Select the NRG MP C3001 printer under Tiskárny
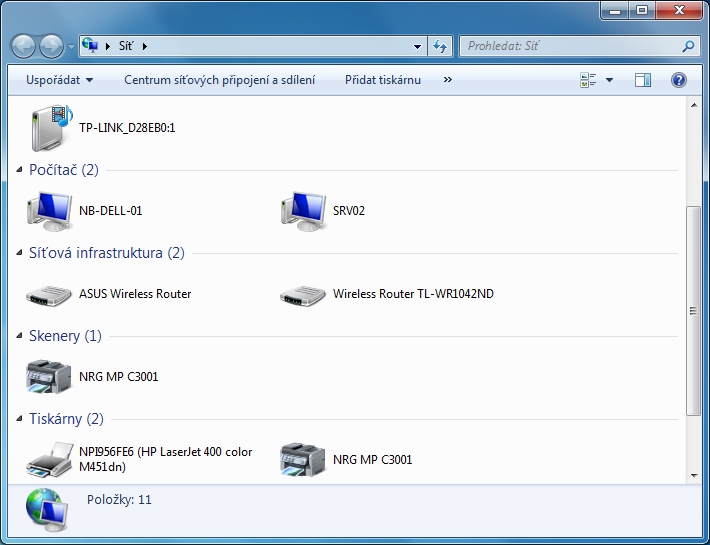The width and height of the screenshot is (710, 545). pos(300,459)
